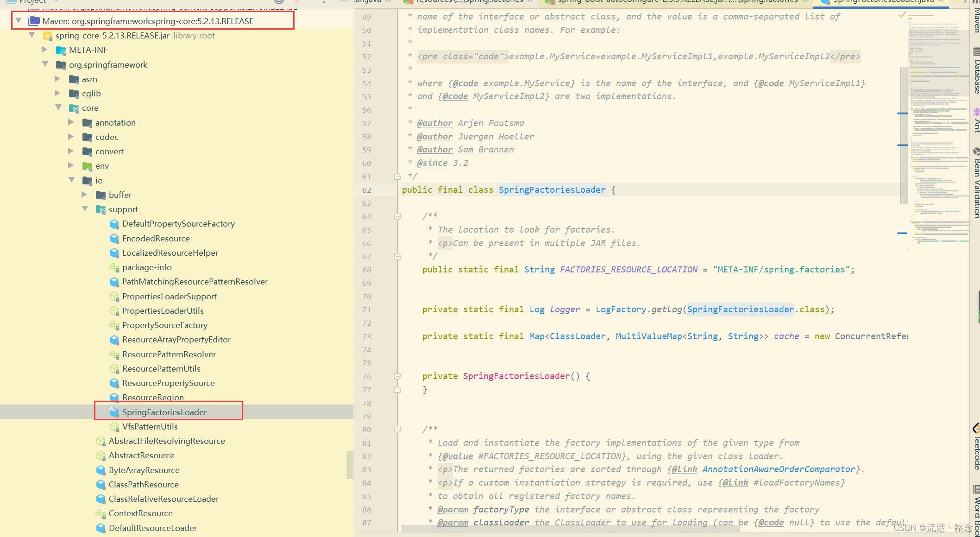The image size is (980, 537).
Task: Expand the META-INF folder
Action: (x=44, y=50)
